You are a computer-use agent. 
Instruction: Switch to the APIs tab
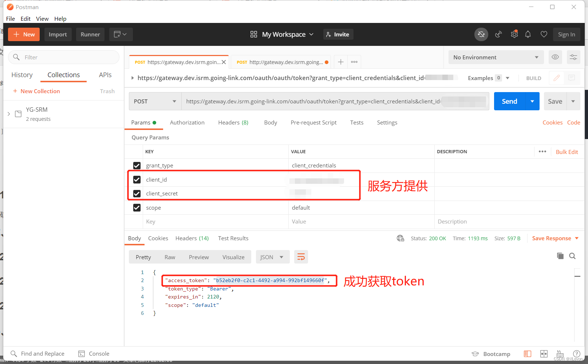click(x=105, y=75)
